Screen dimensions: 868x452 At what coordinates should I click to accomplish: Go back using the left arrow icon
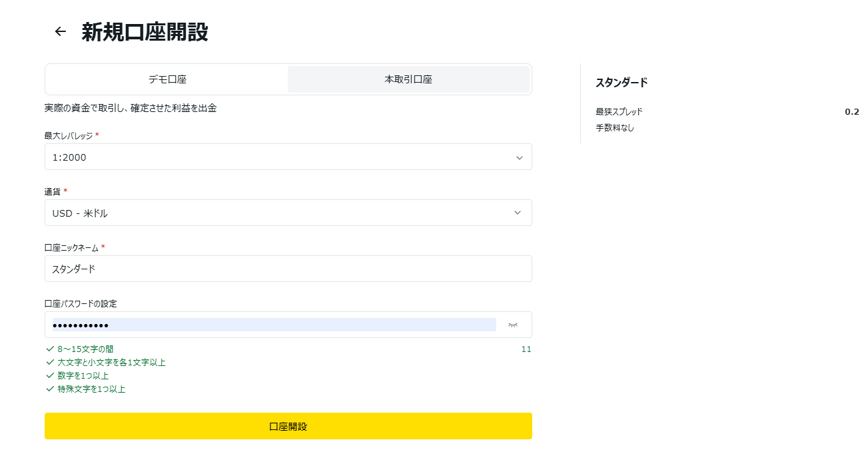pyautogui.click(x=61, y=31)
